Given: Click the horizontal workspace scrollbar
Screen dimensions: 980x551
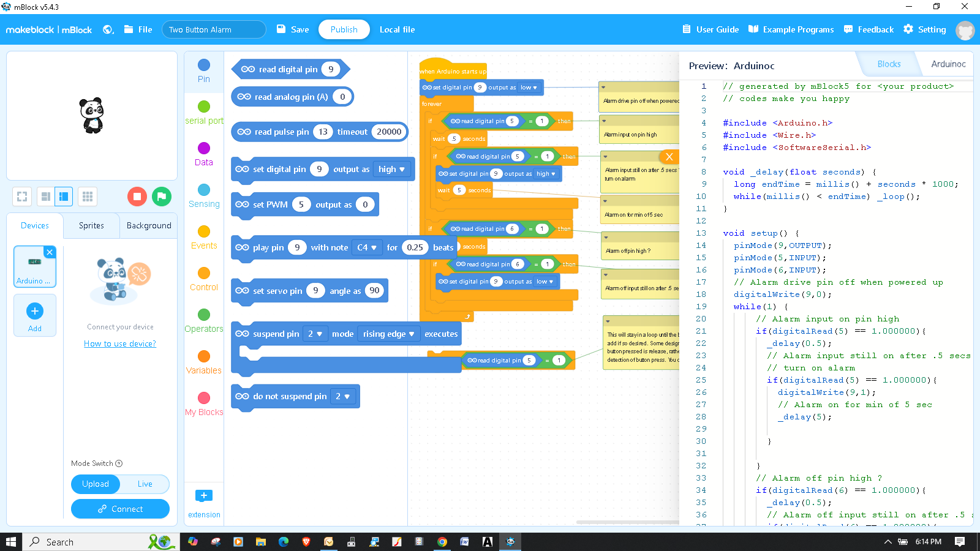Looking at the screenshot, I should coord(628,522).
